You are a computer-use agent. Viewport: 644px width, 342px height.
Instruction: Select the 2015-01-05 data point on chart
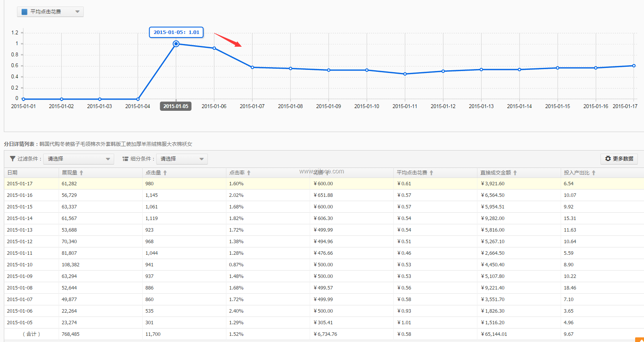coord(176,44)
